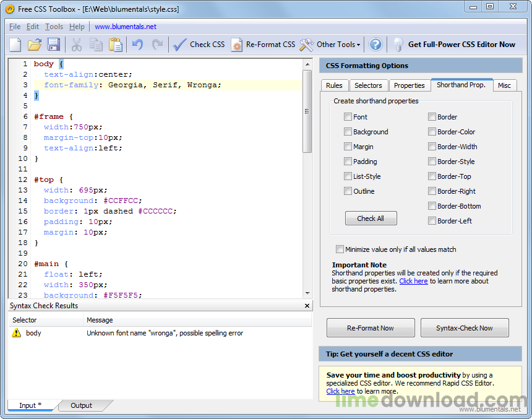Switch to the Selectors tab
This screenshot has height=419, width=532.
click(x=369, y=85)
